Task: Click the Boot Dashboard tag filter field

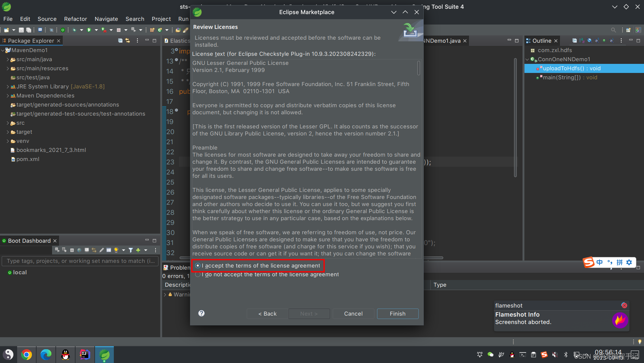Action: (x=80, y=261)
